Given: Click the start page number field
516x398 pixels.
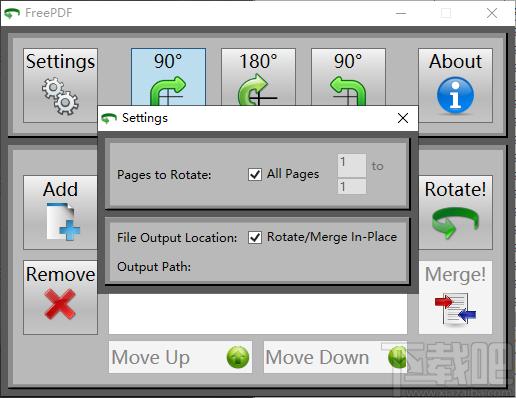Looking at the screenshot, I should tap(352, 165).
